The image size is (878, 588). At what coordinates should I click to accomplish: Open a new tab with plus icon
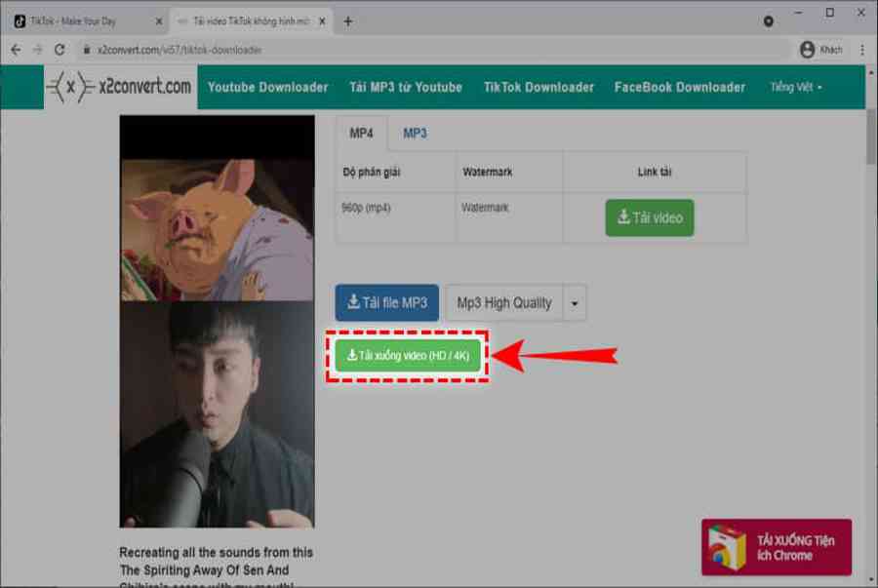(x=348, y=20)
